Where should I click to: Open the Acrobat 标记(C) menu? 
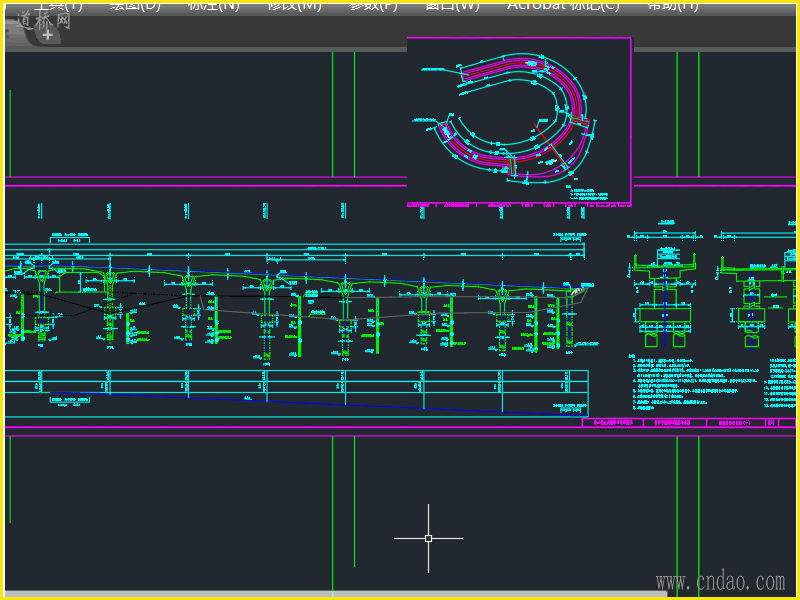click(x=563, y=5)
